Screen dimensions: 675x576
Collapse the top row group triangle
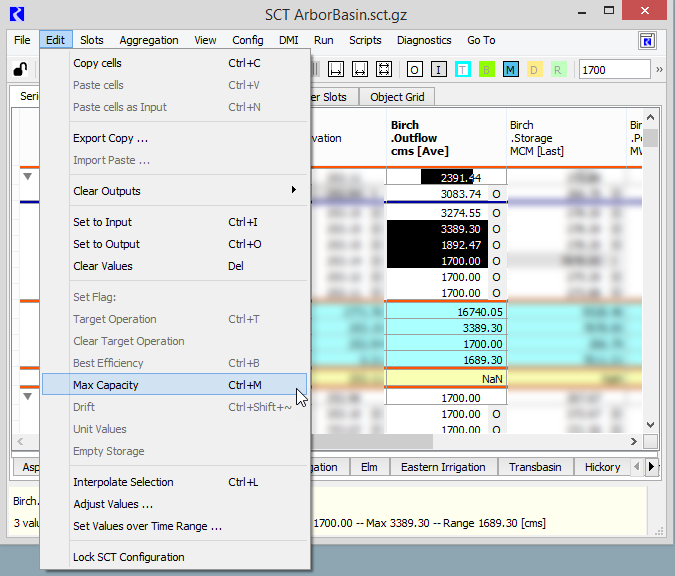(27, 176)
